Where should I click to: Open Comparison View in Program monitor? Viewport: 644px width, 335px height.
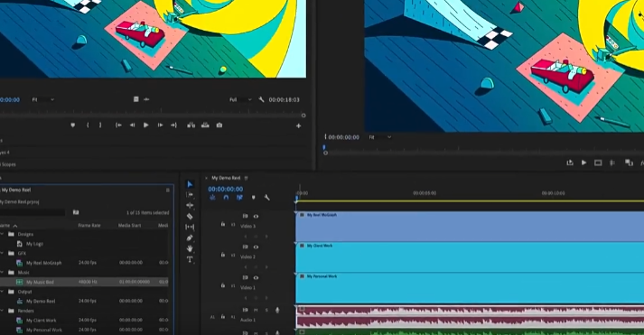point(629,163)
